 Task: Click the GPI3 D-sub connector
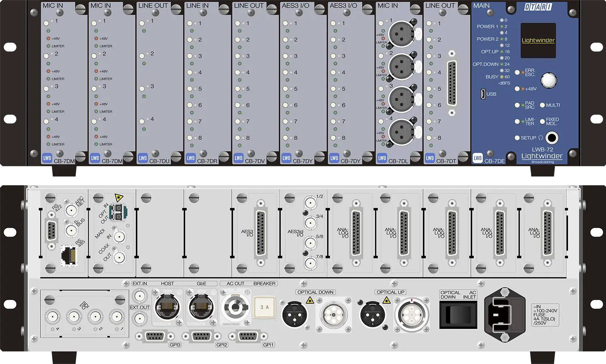pyautogui.click(x=154, y=336)
